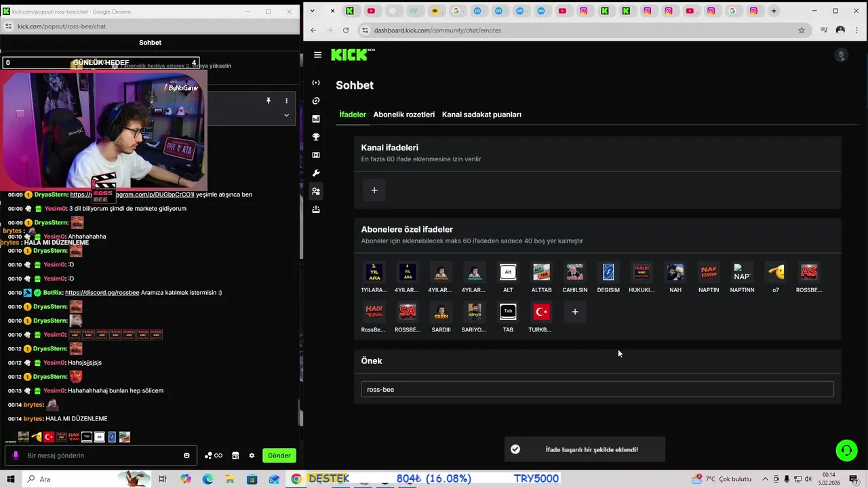
Task: Open the channel points infinity icon
Action: (x=214, y=455)
